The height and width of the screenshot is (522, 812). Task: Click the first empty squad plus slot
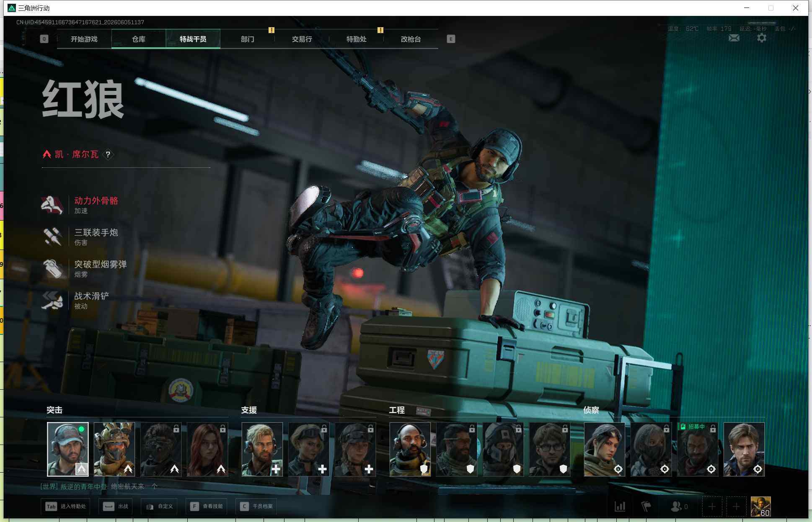(712, 507)
